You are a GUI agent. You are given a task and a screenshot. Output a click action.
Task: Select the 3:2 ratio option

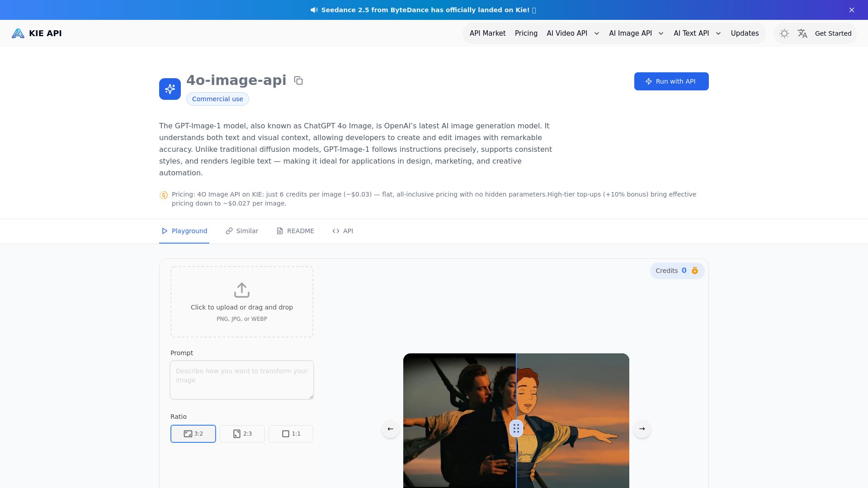193,434
